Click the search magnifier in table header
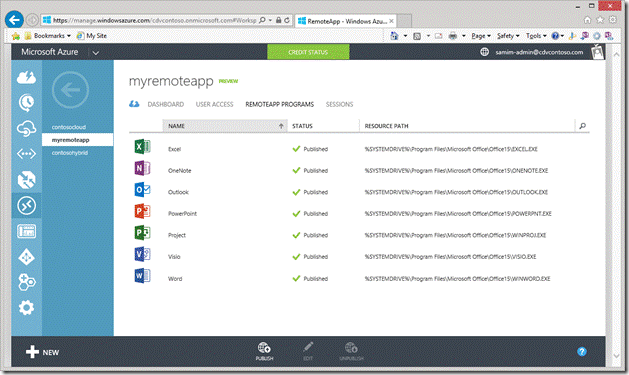Image resolution: width=629 pixels, height=375 pixels. pyautogui.click(x=582, y=126)
